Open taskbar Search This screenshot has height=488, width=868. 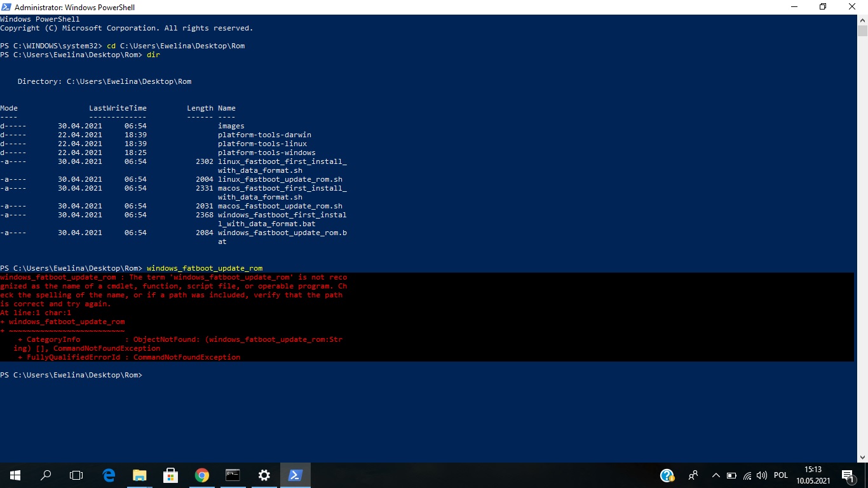(46, 475)
